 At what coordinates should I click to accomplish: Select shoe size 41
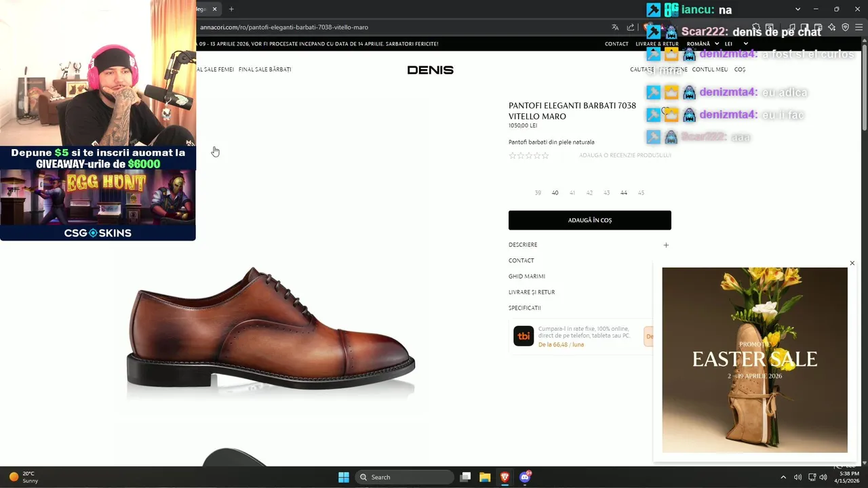click(x=572, y=192)
